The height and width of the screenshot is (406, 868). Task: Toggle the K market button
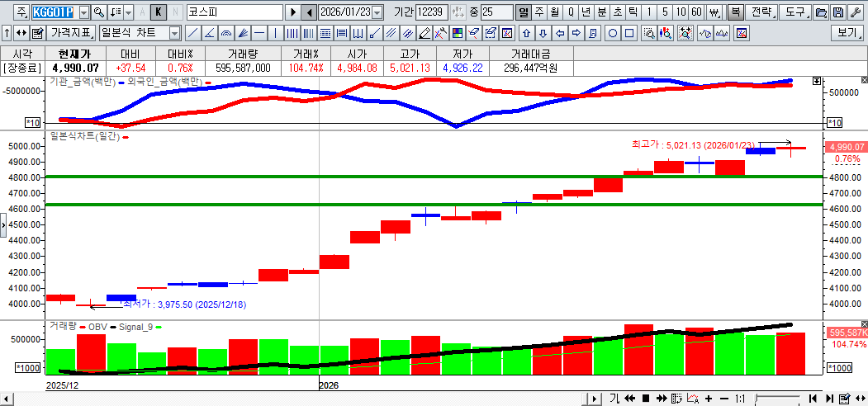pyautogui.click(x=157, y=12)
